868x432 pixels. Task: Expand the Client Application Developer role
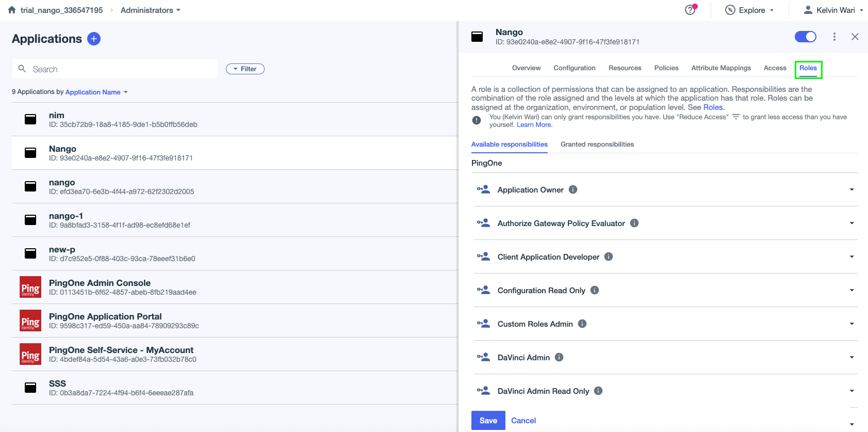[x=852, y=257]
